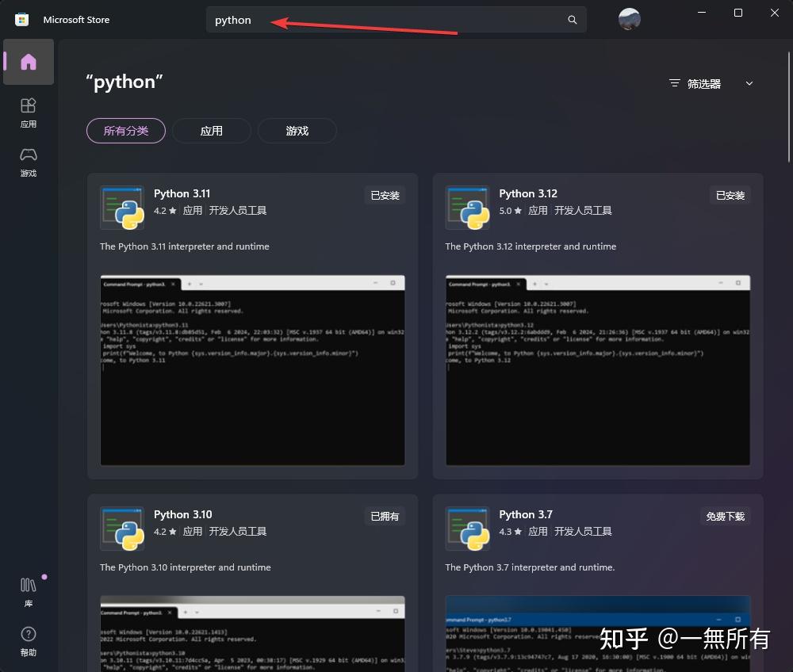Click the 已安装 button for Python 3.11
The image size is (793, 672).
point(385,194)
